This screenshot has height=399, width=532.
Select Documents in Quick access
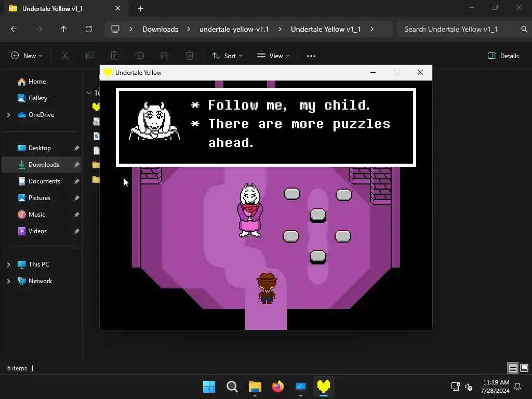click(44, 181)
